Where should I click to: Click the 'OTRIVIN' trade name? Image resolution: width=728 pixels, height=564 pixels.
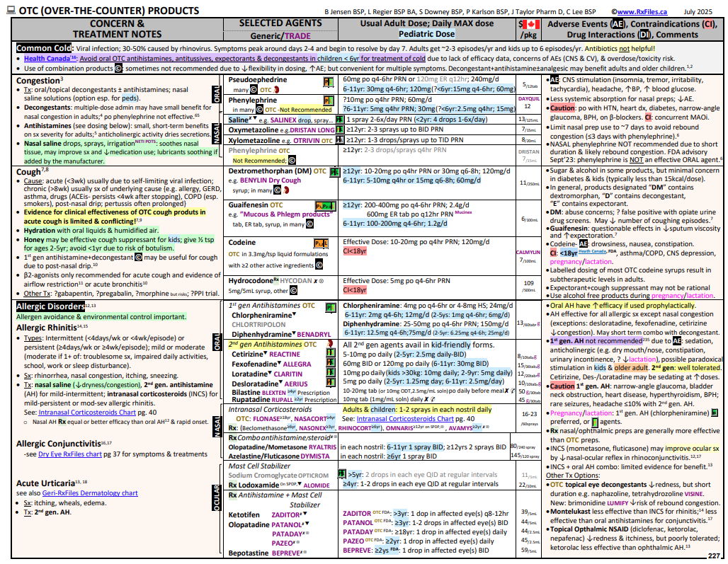click(306, 141)
